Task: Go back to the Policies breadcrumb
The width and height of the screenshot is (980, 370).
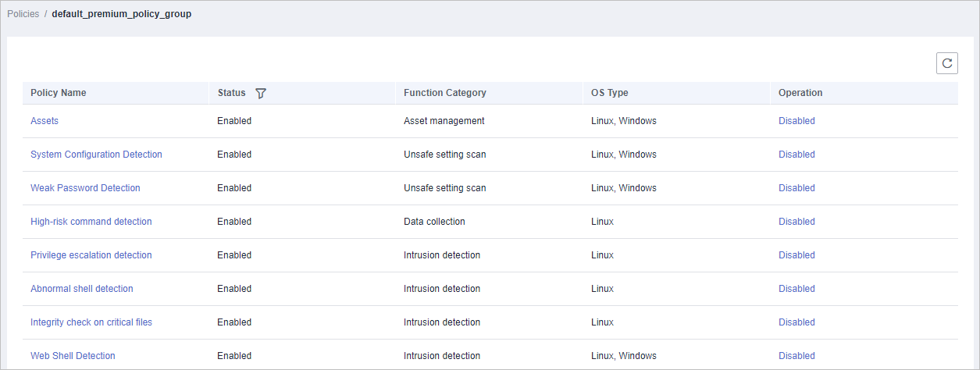Action: point(23,14)
